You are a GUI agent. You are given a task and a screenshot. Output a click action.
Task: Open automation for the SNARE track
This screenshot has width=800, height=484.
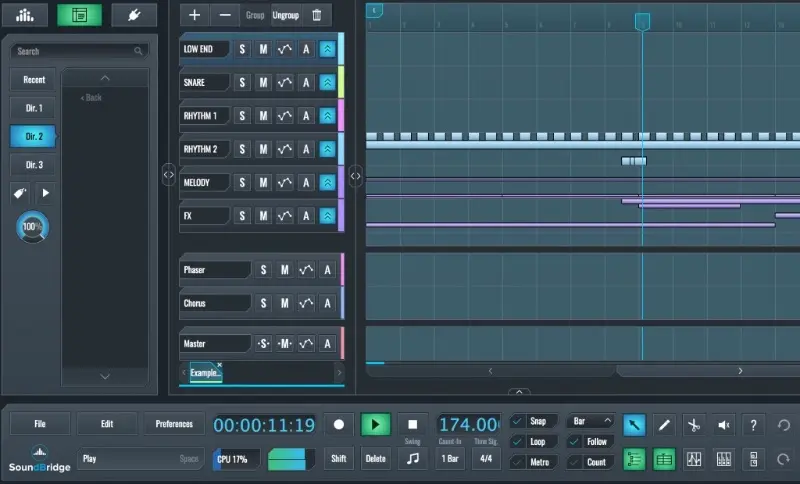pos(285,83)
